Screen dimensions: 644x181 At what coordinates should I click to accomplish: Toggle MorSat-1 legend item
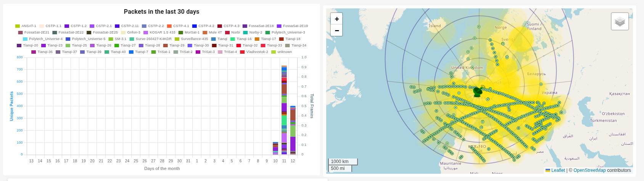coord(189,32)
